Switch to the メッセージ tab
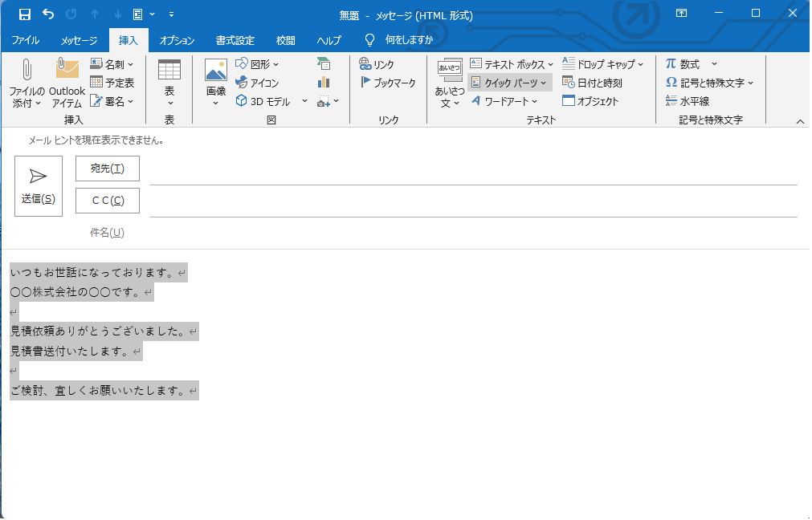This screenshot has height=520, width=812. tap(79, 40)
